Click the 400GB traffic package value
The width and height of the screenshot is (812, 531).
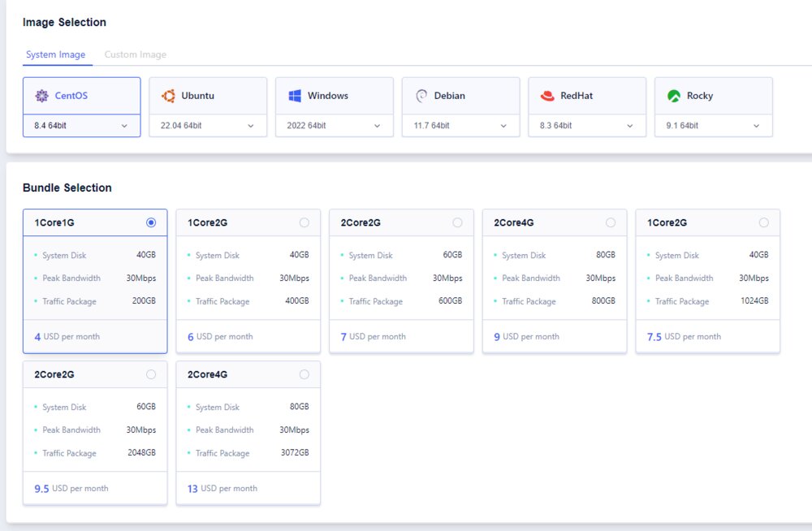click(x=297, y=300)
